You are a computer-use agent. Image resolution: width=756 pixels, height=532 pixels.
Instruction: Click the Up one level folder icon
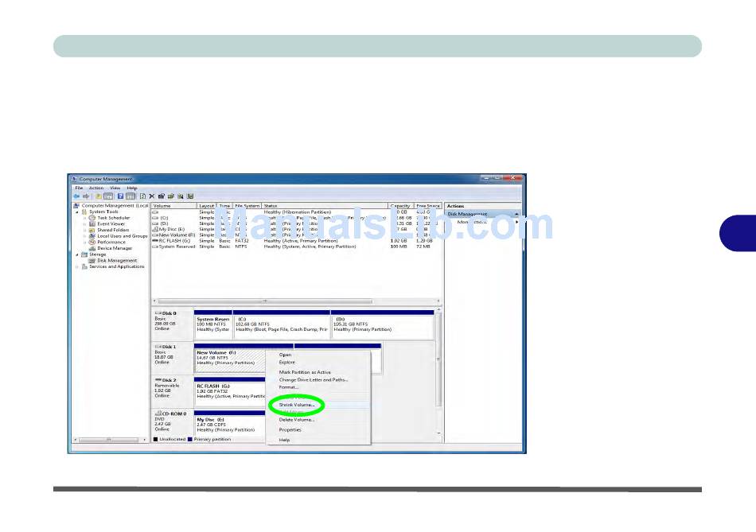(x=99, y=196)
